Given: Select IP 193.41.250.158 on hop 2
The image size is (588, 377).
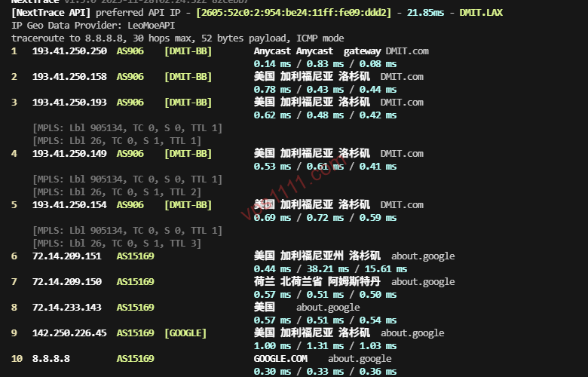Looking at the screenshot, I should point(70,76).
